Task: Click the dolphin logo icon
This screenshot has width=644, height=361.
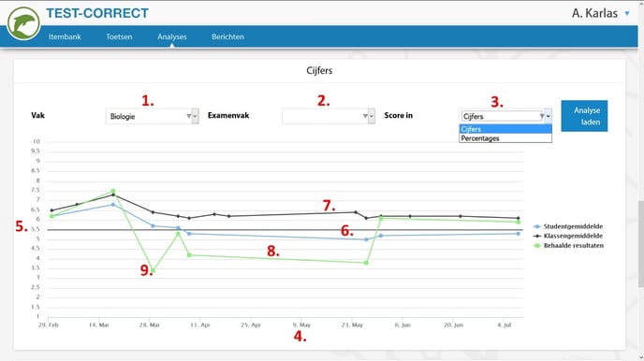Action: coord(23,23)
